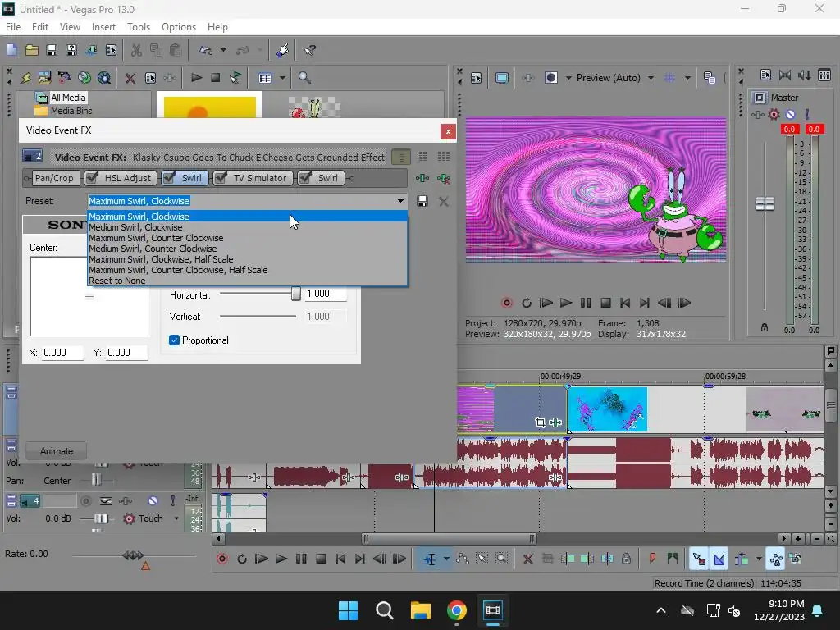The width and height of the screenshot is (840, 630).
Task: Click Save Preset floppy icon
Action: click(422, 201)
